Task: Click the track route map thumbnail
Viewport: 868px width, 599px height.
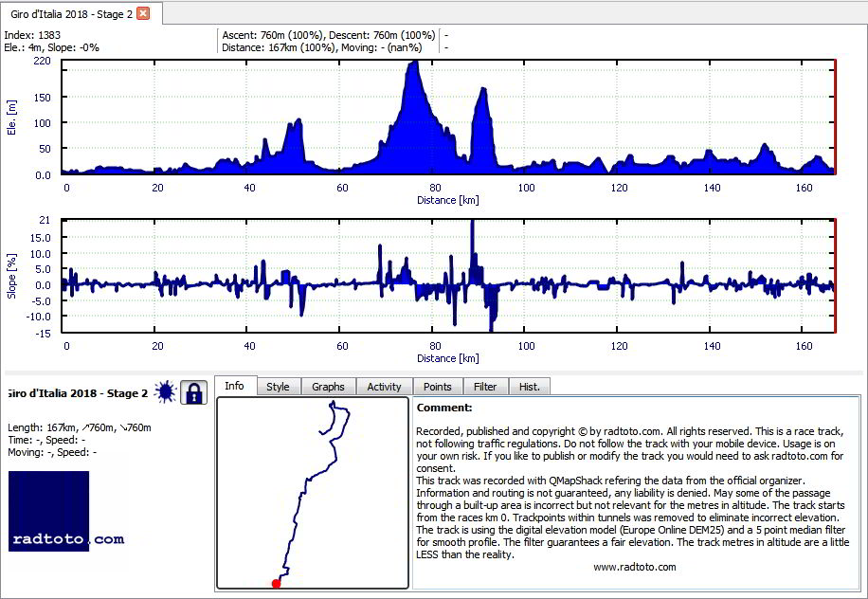Action: (x=313, y=493)
